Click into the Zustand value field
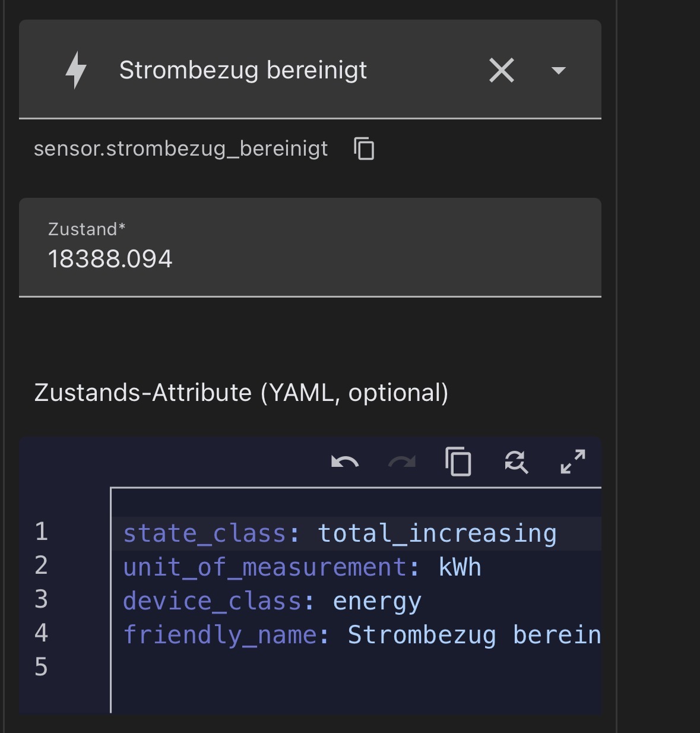 pyautogui.click(x=310, y=247)
